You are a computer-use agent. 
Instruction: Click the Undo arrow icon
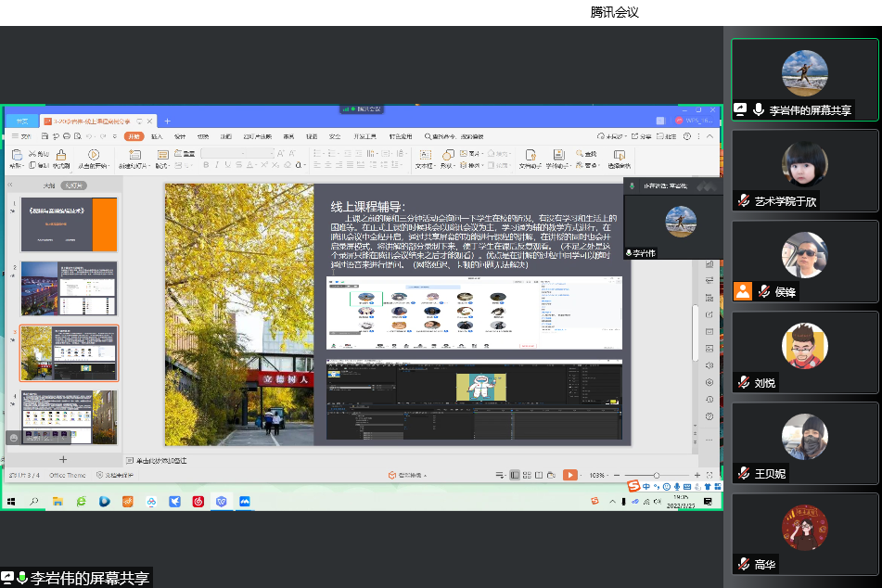tap(89, 136)
